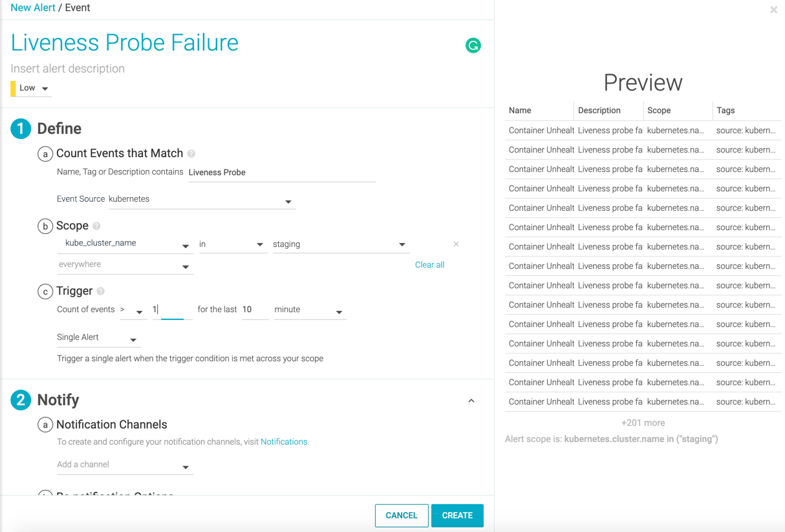Open the Add a channel dropdown
The width and height of the screenshot is (785, 532).
(x=124, y=465)
